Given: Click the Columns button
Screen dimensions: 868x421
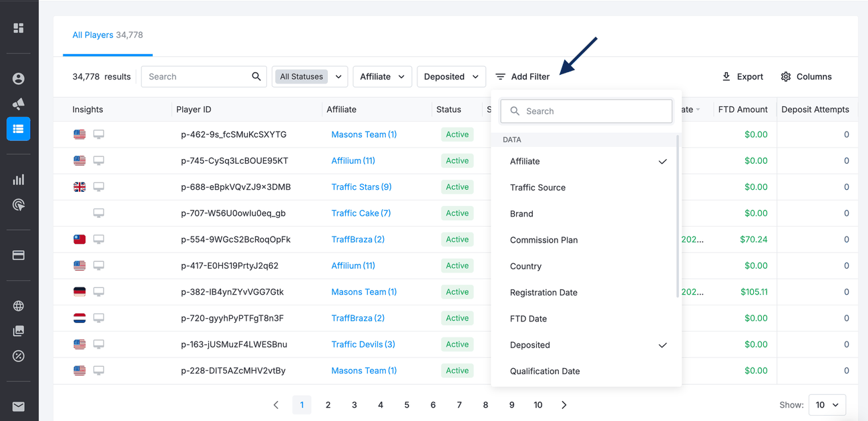Looking at the screenshot, I should [806, 77].
